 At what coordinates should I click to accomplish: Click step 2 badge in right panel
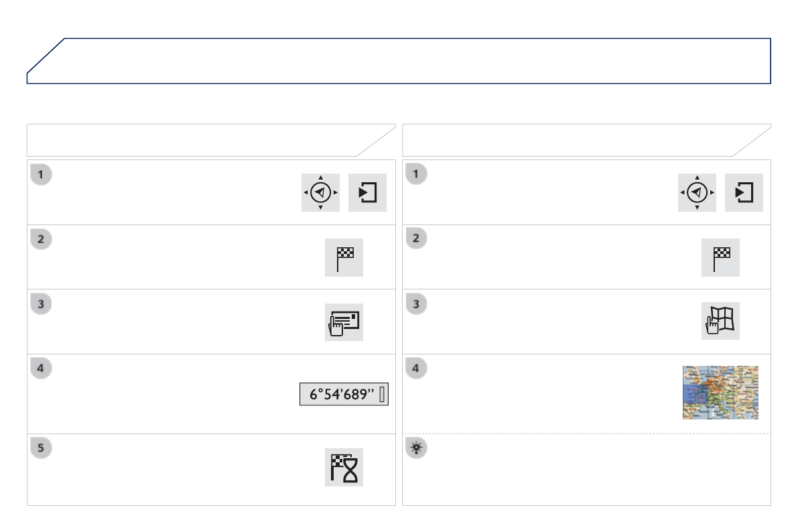coord(417,239)
